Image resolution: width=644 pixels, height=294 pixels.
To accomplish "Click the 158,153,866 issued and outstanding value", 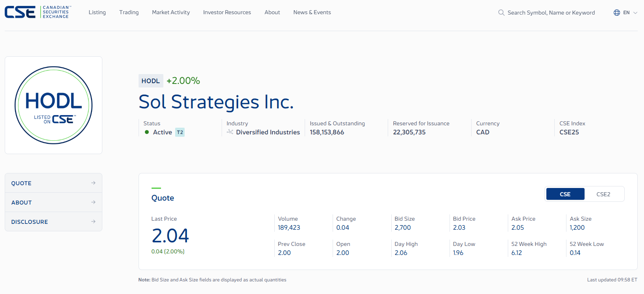I will (327, 132).
